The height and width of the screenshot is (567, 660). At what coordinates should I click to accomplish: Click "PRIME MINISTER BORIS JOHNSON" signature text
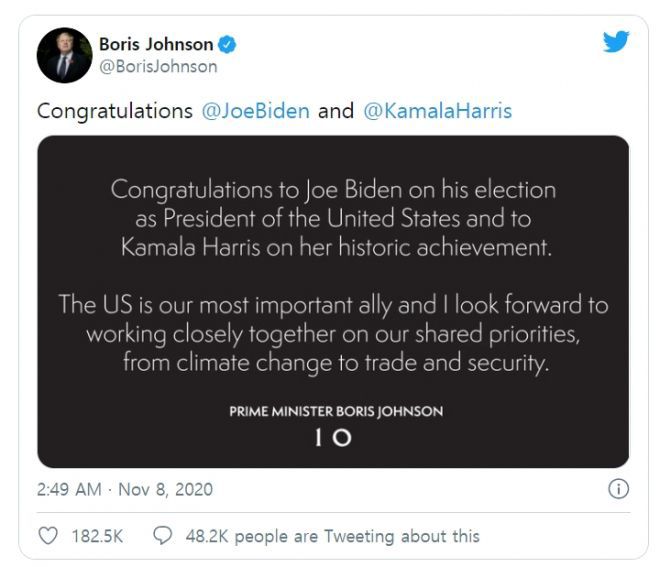pos(333,411)
